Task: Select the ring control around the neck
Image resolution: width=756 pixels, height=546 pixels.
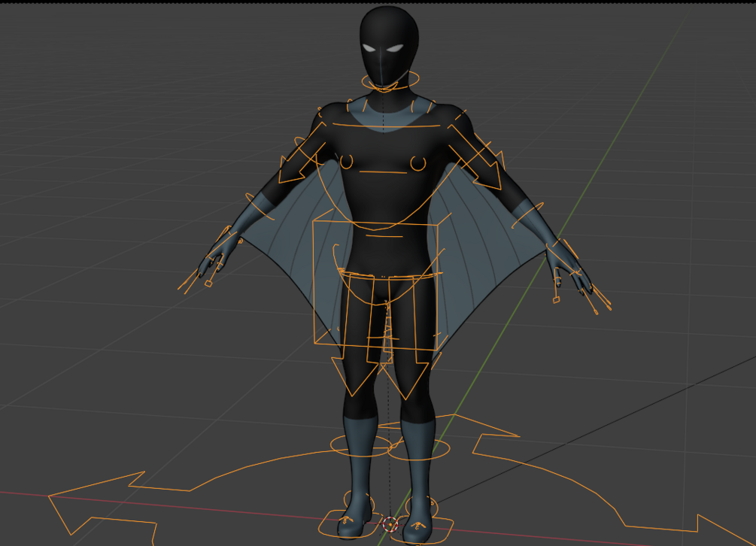Action: (390, 80)
